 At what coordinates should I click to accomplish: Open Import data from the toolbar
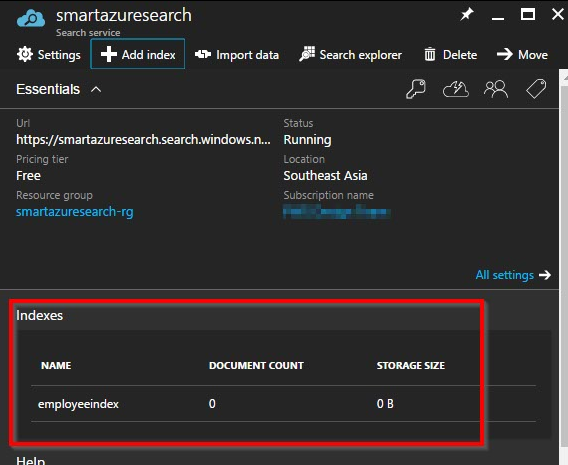tap(237, 55)
